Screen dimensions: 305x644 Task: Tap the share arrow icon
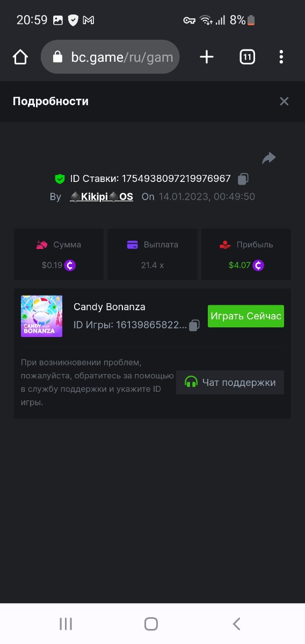click(268, 158)
